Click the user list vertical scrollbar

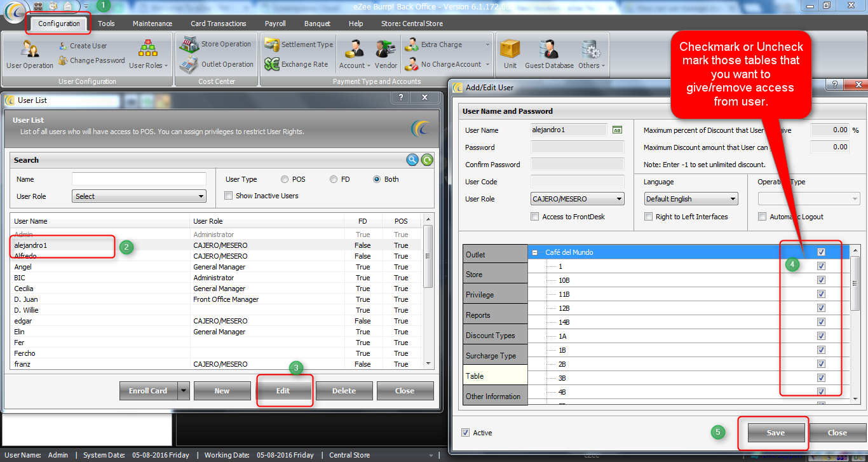pyautogui.click(x=428, y=291)
